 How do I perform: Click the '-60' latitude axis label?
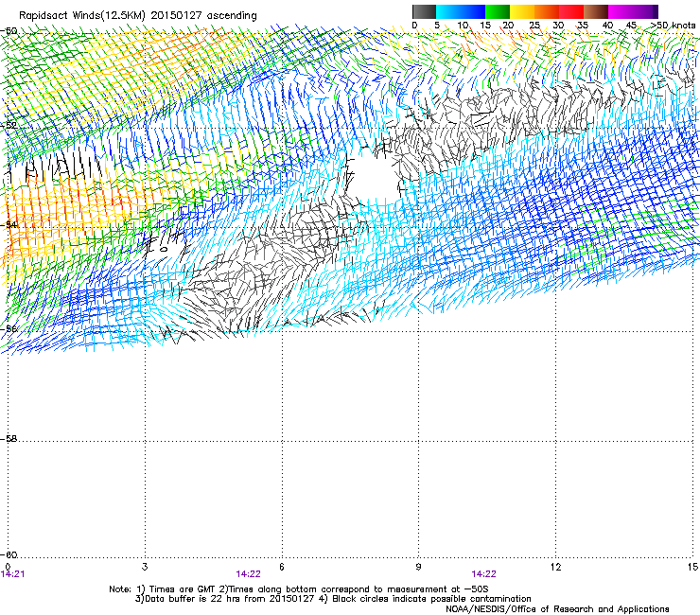tap(9, 555)
